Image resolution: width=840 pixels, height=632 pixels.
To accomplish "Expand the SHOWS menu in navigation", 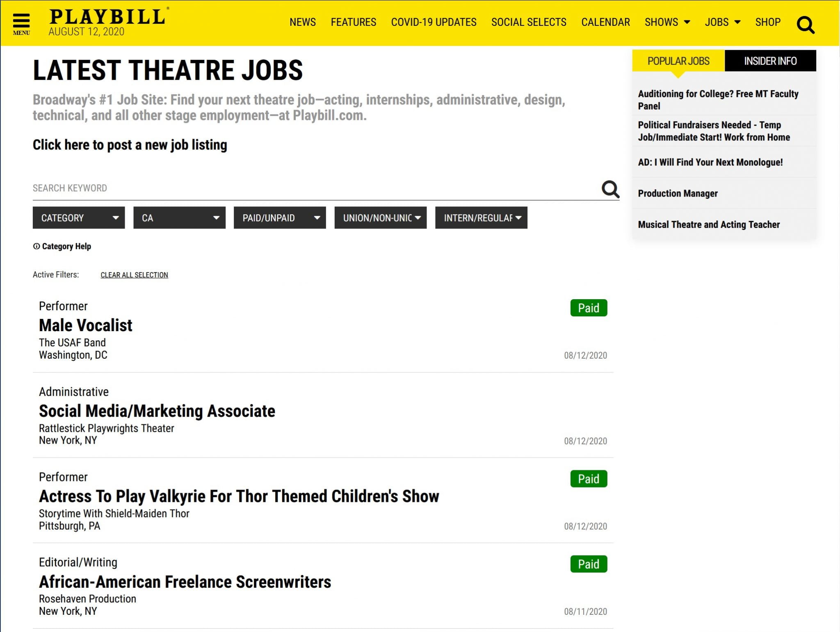I will point(667,22).
